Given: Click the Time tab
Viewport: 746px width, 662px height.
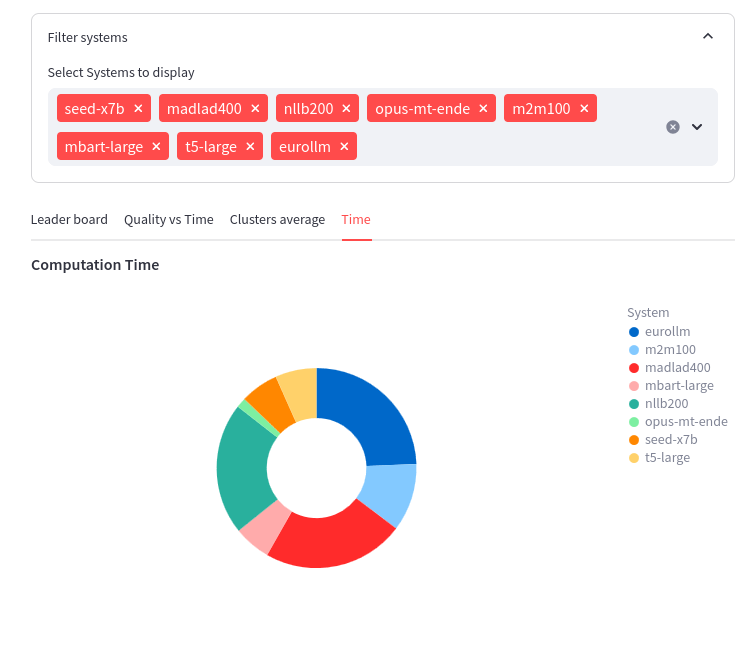Looking at the screenshot, I should click(x=356, y=219).
